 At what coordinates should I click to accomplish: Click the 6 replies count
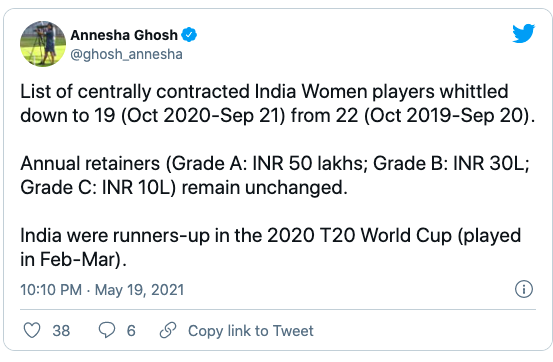pos(131,331)
